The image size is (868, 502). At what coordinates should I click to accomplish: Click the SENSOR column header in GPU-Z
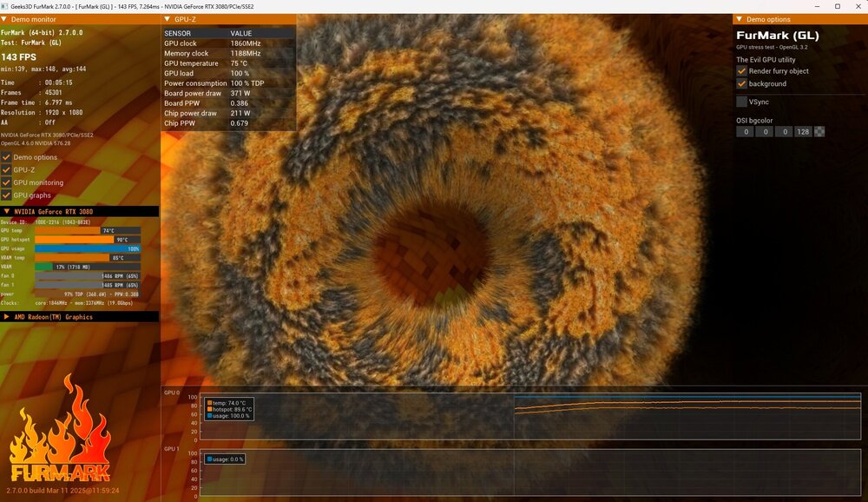pos(178,33)
